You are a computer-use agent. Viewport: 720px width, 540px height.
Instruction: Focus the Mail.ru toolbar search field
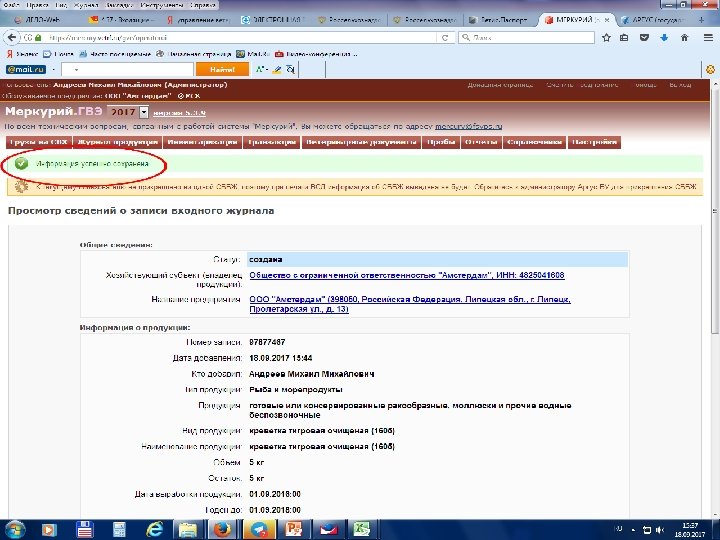127,69
